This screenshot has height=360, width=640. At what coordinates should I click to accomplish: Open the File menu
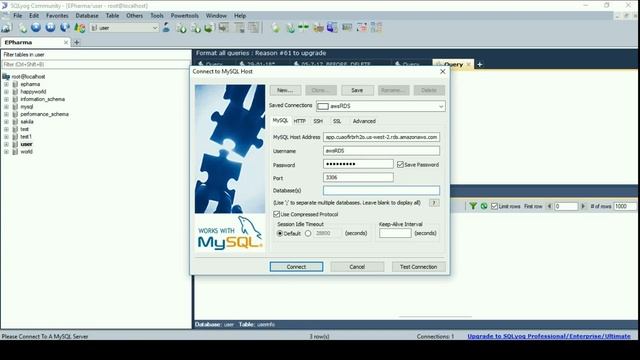coord(18,16)
